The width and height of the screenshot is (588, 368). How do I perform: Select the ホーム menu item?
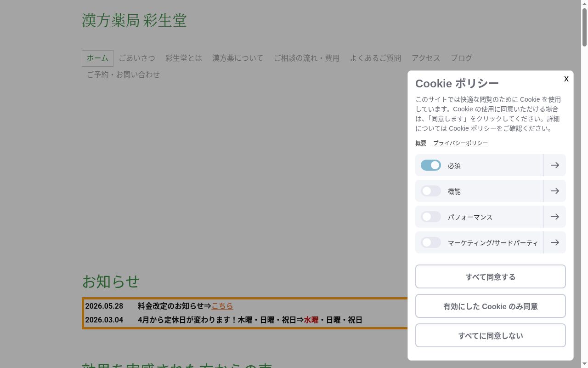(97, 58)
